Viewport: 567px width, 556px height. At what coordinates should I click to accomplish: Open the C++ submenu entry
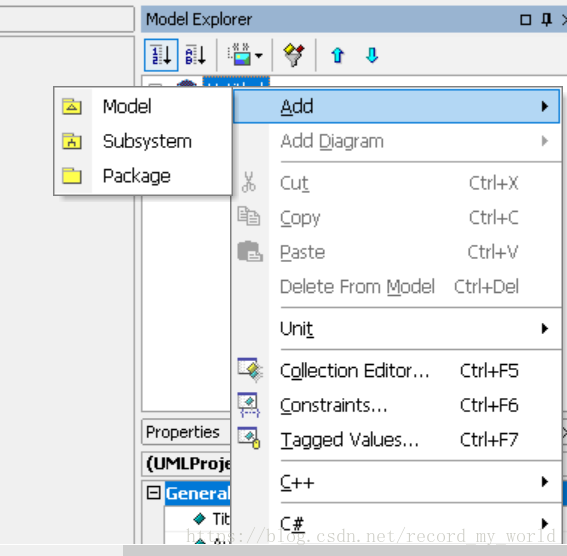[396, 482]
